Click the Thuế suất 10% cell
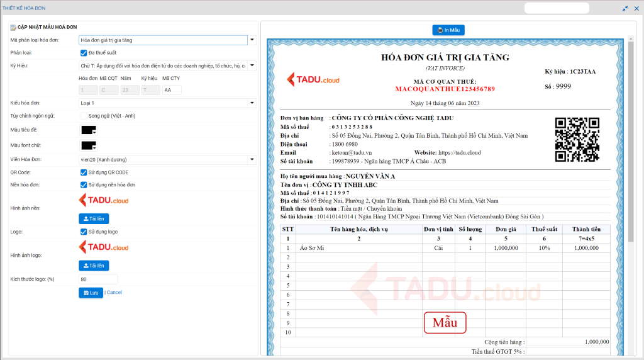The image size is (644, 360). tap(544, 248)
